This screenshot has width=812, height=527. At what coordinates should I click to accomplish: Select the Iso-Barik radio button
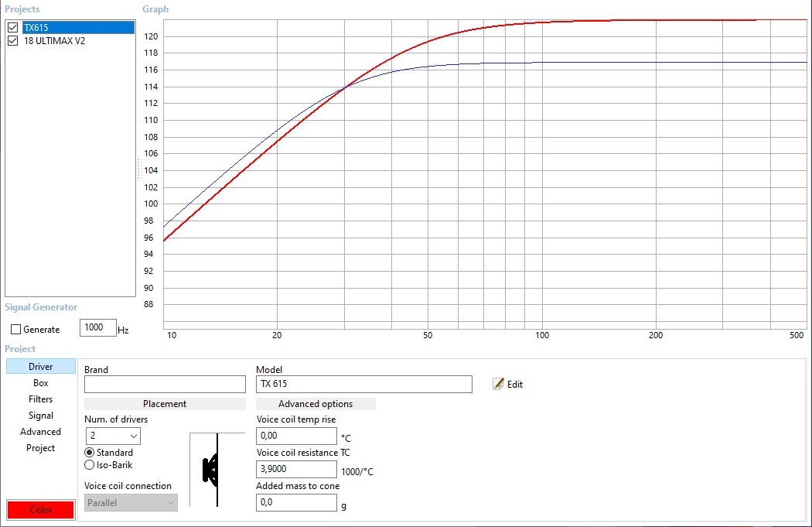coord(90,465)
